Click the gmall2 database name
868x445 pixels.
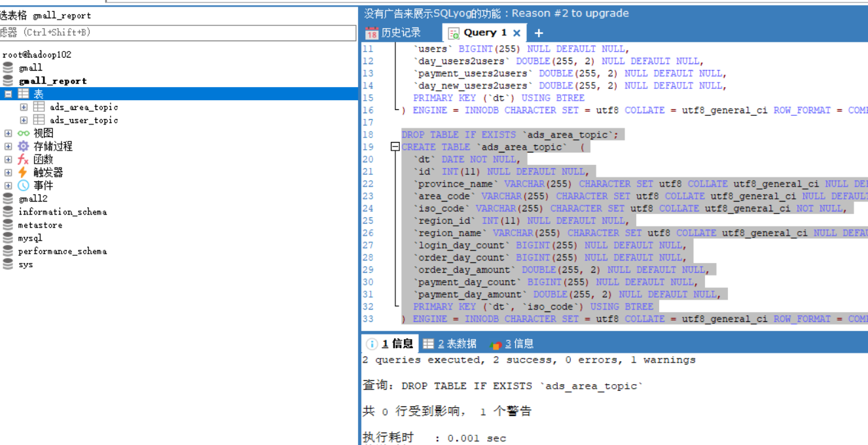[x=33, y=199]
